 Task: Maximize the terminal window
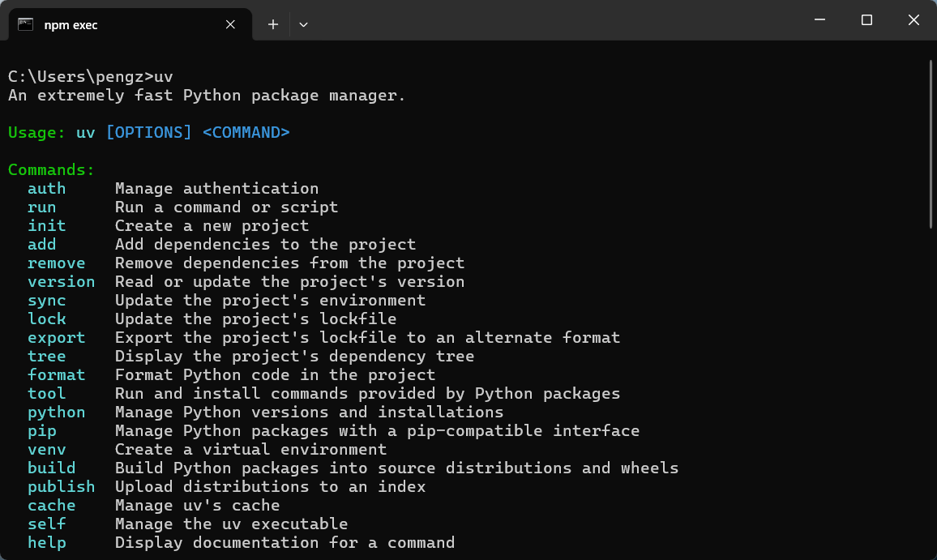[x=866, y=20]
